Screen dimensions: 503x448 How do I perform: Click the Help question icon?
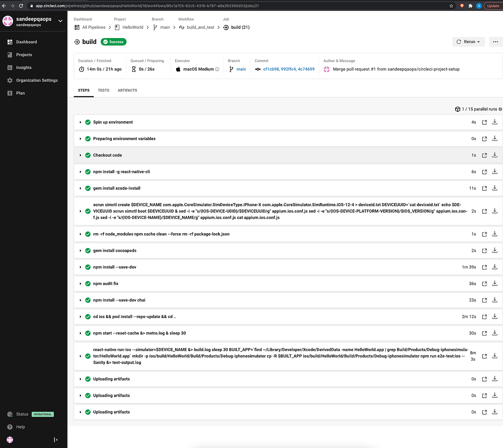point(10,427)
